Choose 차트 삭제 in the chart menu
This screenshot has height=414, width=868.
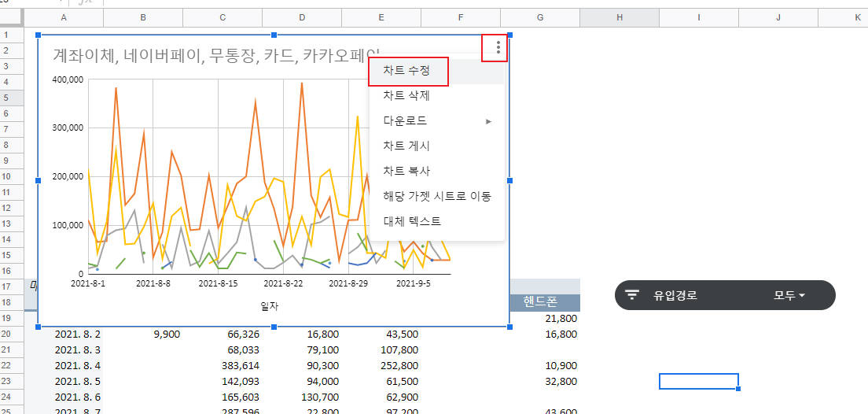pyautogui.click(x=407, y=96)
